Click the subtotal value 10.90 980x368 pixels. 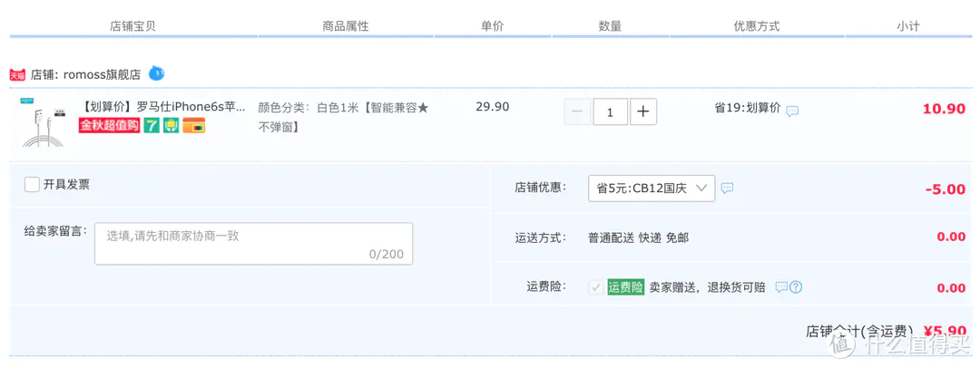coord(945,109)
